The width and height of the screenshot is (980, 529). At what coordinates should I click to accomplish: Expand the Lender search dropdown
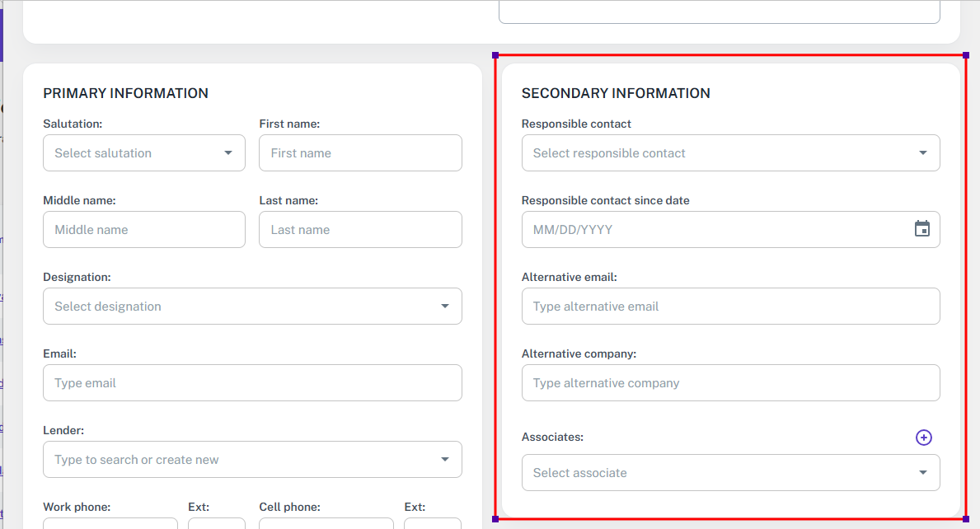tap(444, 460)
